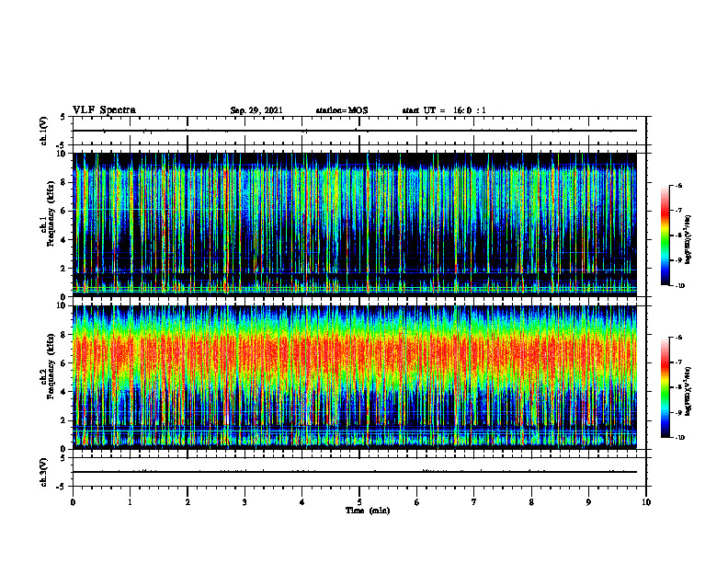Viewport: 728px width, 563px height.
Task: Click the '4' kHz tick on ch.2 spectrogram
Action: [63, 392]
